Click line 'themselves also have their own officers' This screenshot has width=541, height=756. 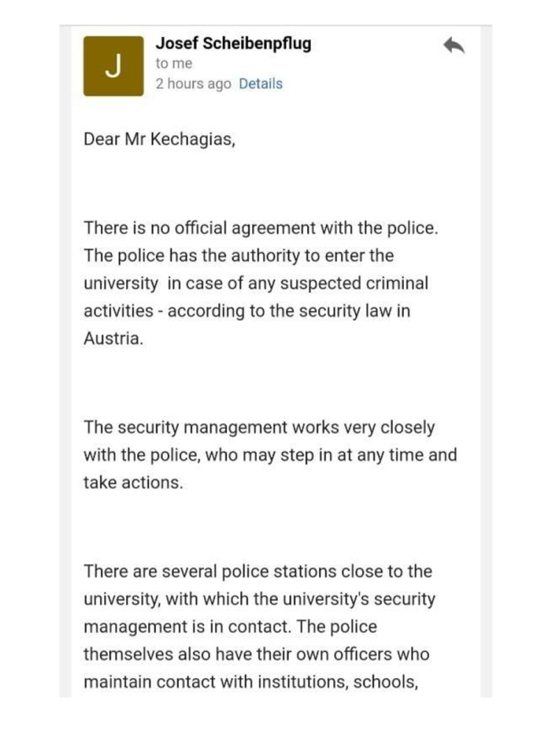tap(256, 654)
